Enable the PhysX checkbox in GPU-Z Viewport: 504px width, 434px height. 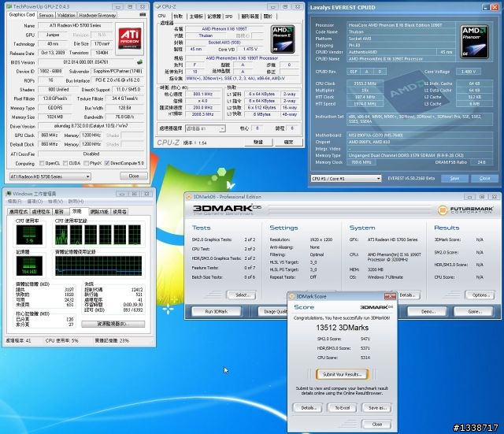point(86,163)
